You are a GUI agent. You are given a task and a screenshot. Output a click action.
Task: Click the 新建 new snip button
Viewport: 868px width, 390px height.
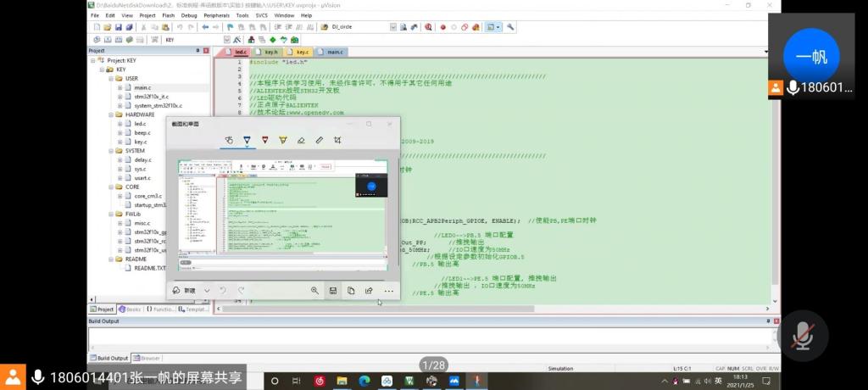184,291
